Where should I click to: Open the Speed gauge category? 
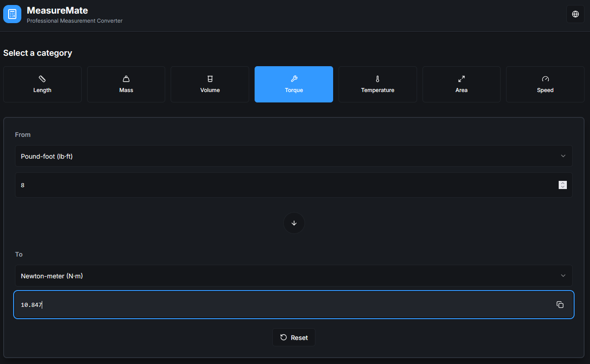pyautogui.click(x=545, y=84)
